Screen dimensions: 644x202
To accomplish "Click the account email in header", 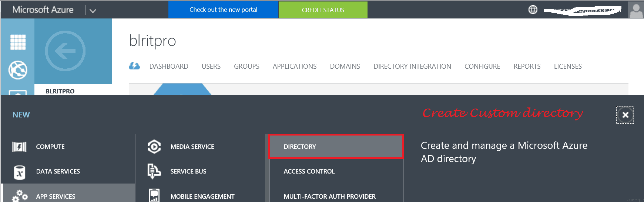I will coord(583,10).
